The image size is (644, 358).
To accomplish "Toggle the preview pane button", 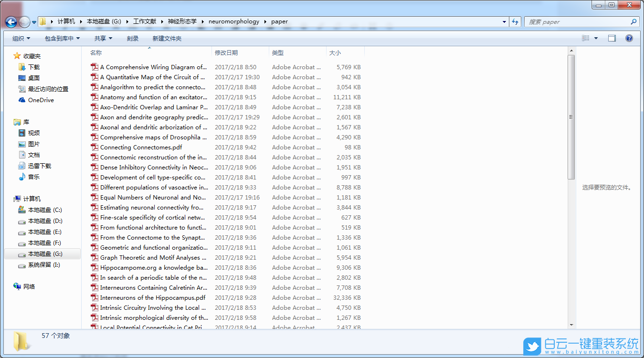I will [x=612, y=38].
